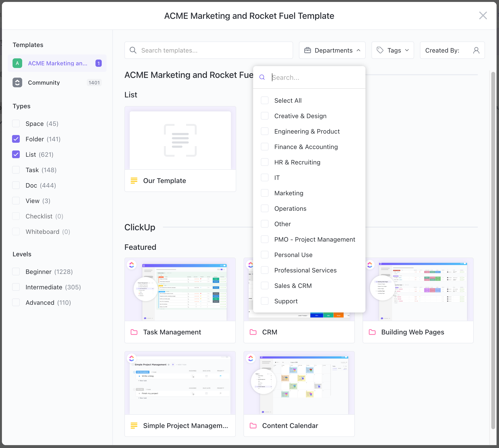This screenshot has height=448, width=499.
Task: Check the Beginner level checkbox
Action: pyautogui.click(x=16, y=272)
